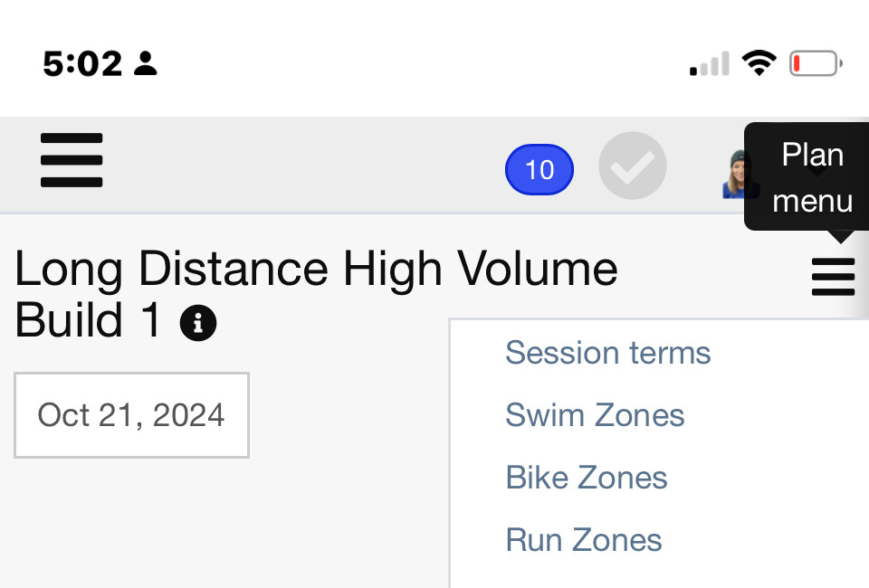Select Session terms from the plan menu

click(608, 353)
